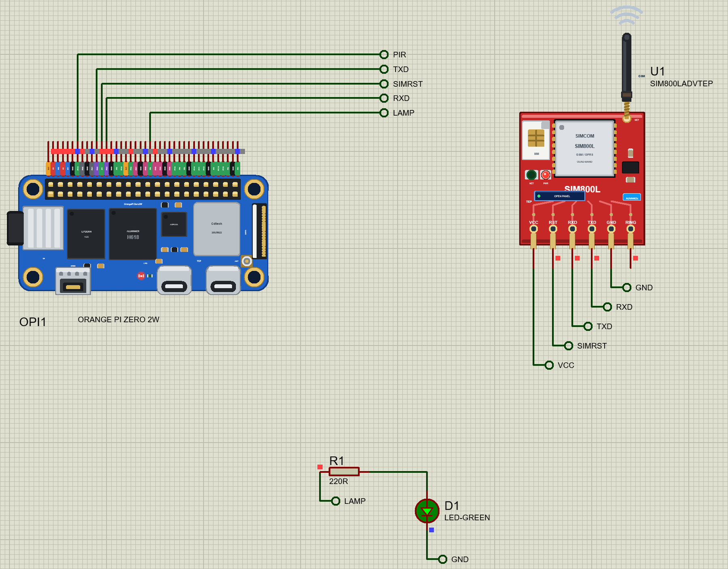Screen dimensions: 728x569
Task: Select the D1 reference label
Action: pos(452,506)
